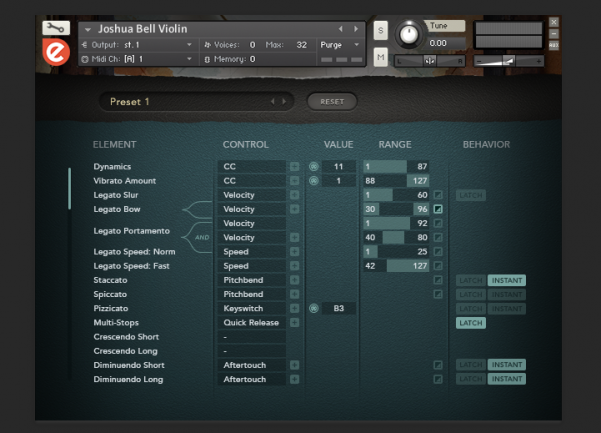Add control plus icon for Legato Speed: Fast
The width and height of the screenshot is (601, 433).
pyautogui.click(x=294, y=266)
